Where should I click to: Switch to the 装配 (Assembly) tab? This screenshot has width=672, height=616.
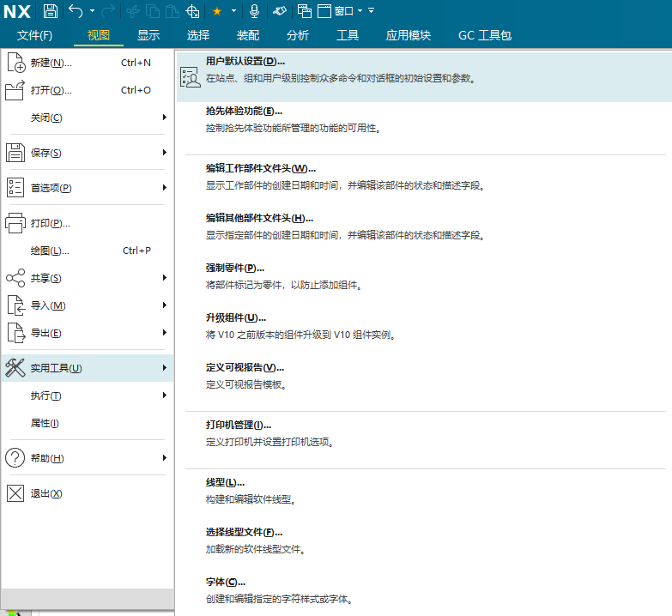tap(248, 36)
